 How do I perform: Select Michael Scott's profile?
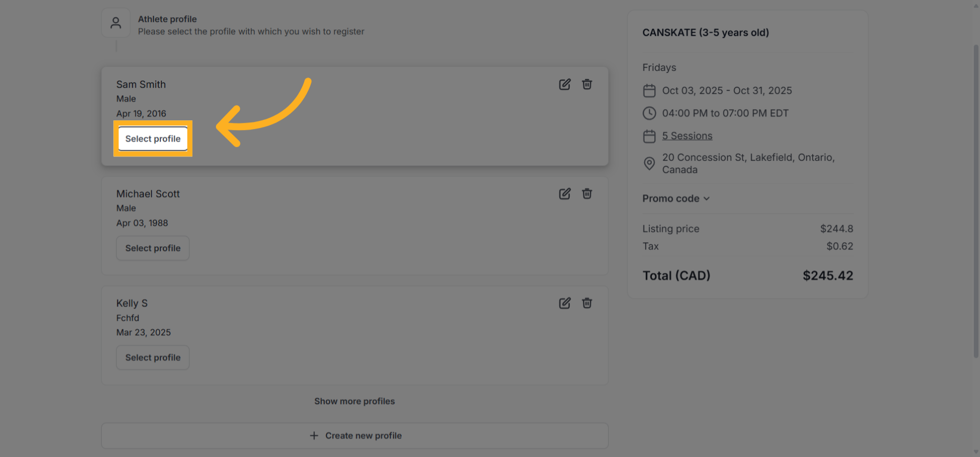tap(153, 248)
